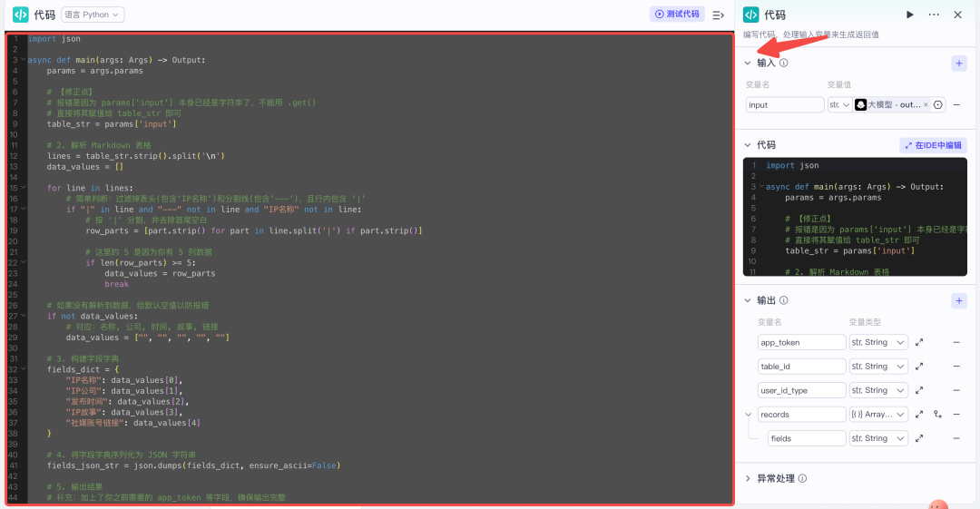Remove the table_id output row
Image resolution: width=980 pixels, height=509 pixels.
[x=956, y=367]
